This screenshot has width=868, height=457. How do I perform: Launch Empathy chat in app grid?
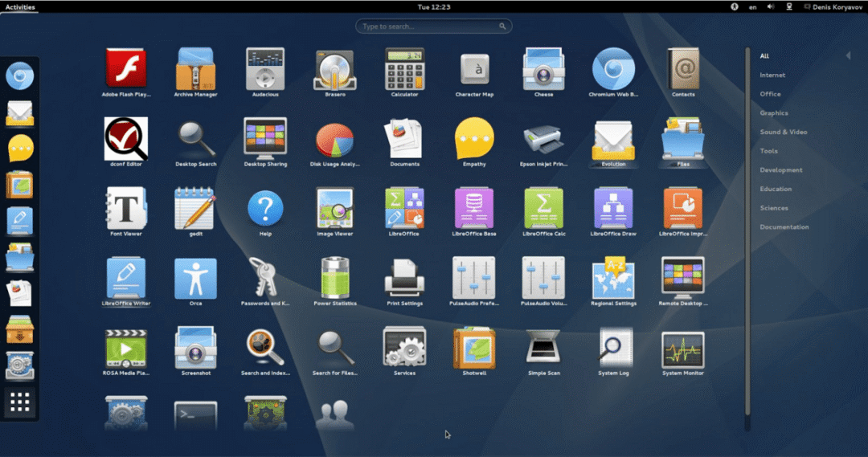pos(474,142)
